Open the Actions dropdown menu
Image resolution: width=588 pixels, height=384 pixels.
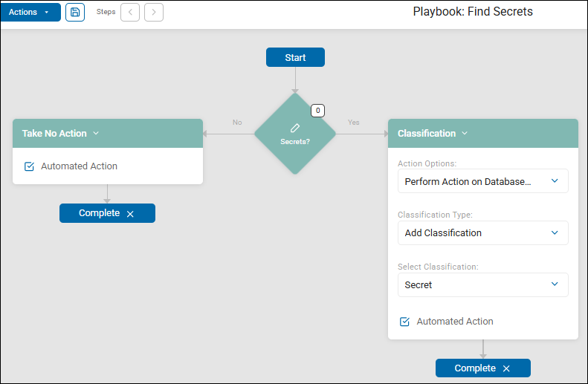30,12
